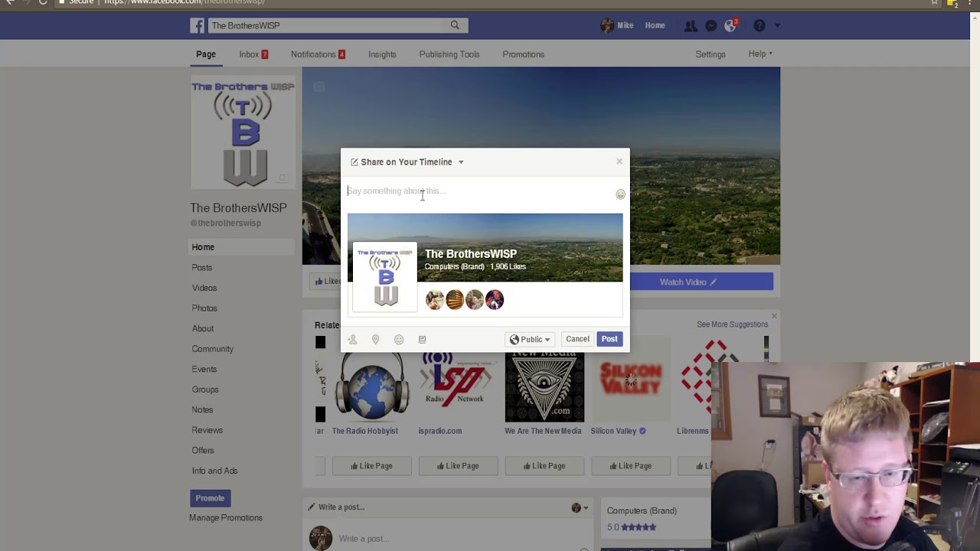Select Notes in left sidebar
Image resolution: width=980 pixels, height=551 pixels.
(x=202, y=409)
